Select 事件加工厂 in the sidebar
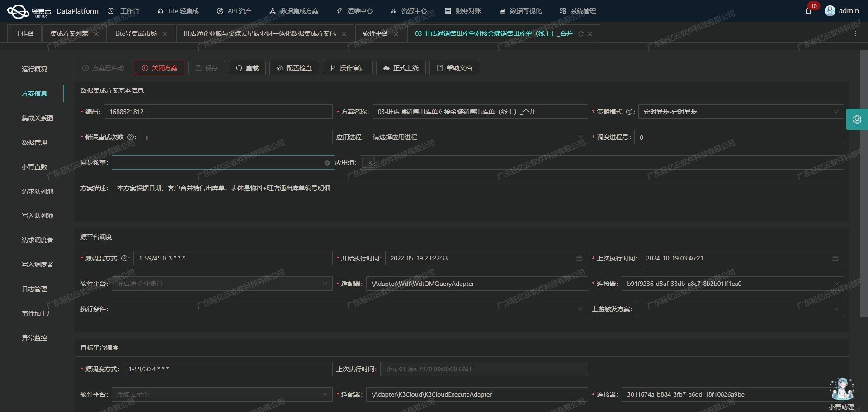 38,313
